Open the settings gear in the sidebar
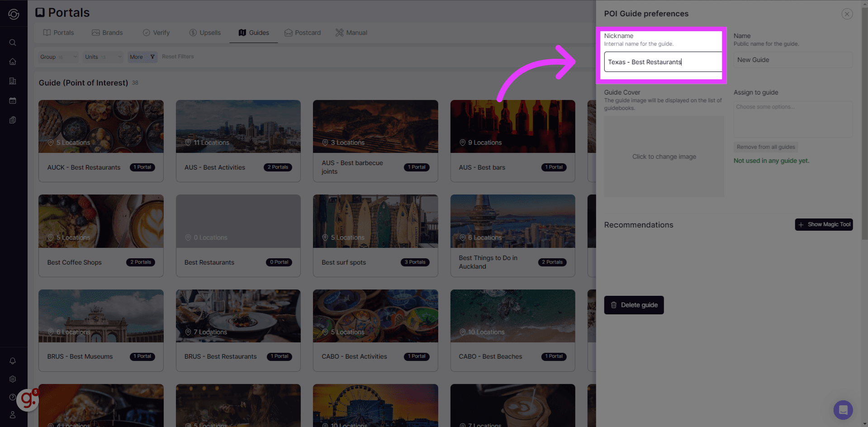Screen dimensions: 868x427 (x=13, y=379)
